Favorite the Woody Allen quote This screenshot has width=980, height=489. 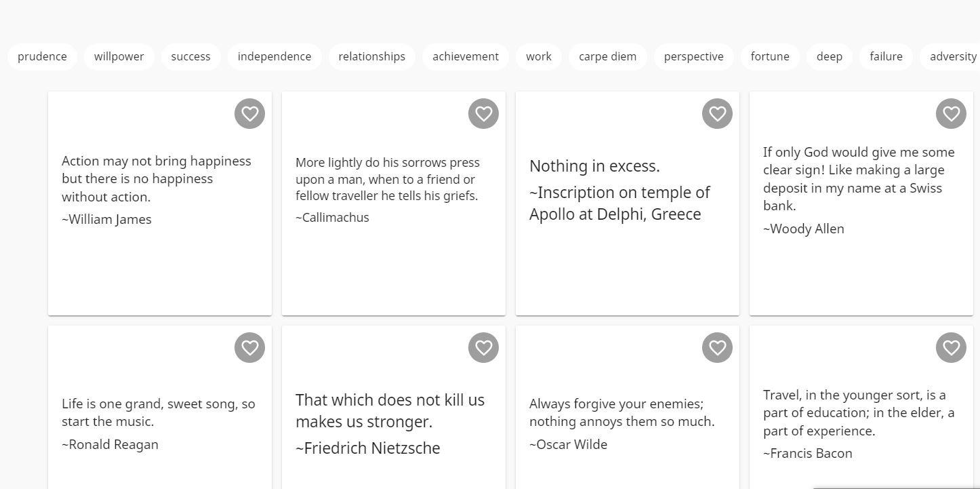click(951, 113)
